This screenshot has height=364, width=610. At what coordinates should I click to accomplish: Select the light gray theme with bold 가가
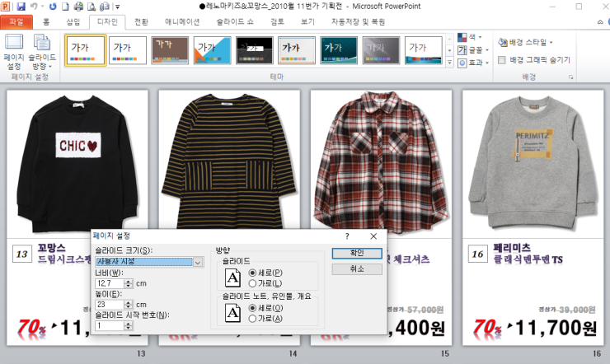click(297, 50)
